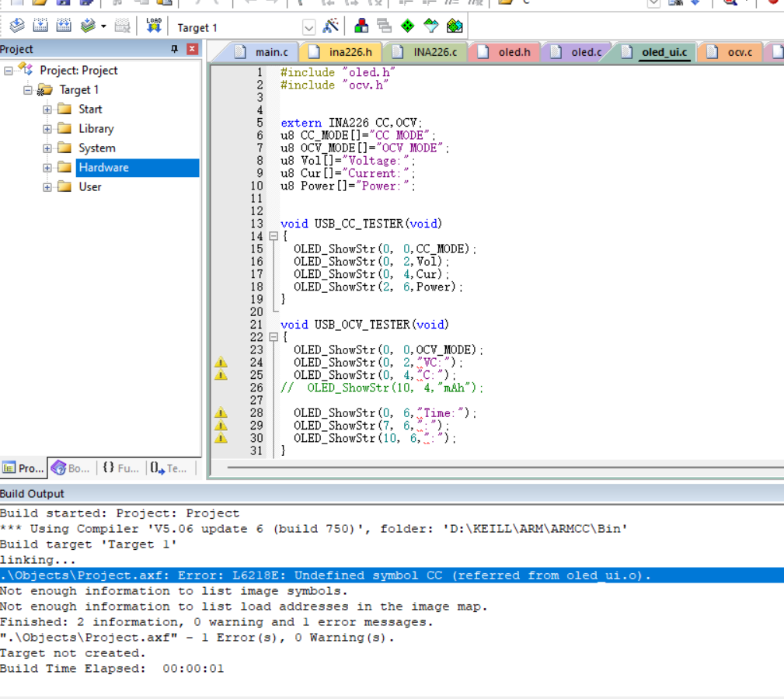Expand the Start folder

pos(47,110)
